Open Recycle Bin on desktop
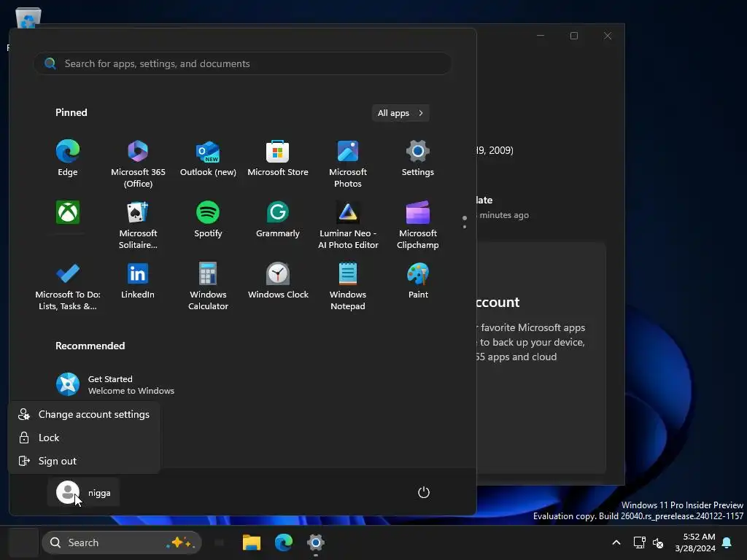This screenshot has width=747, height=560. tap(28, 18)
